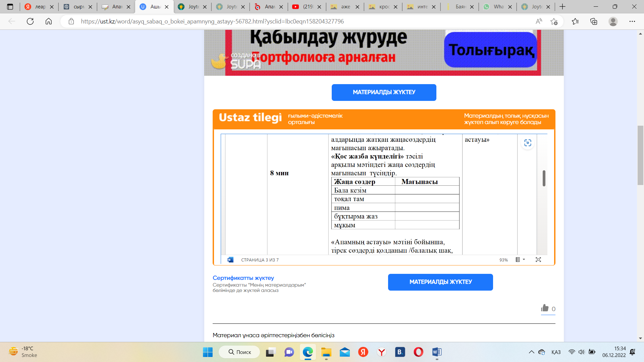Show hidden system tray icons chevron
The image size is (644, 362).
coord(531,352)
